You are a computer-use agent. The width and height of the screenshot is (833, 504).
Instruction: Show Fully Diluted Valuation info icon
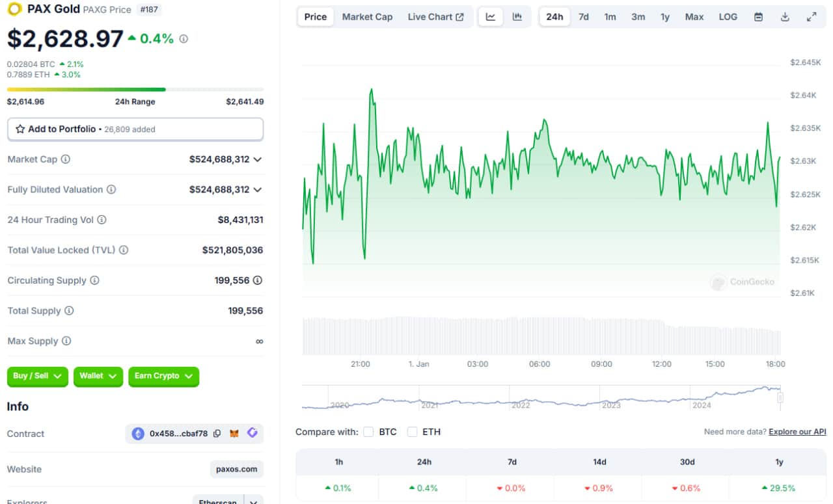pyautogui.click(x=111, y=190)
